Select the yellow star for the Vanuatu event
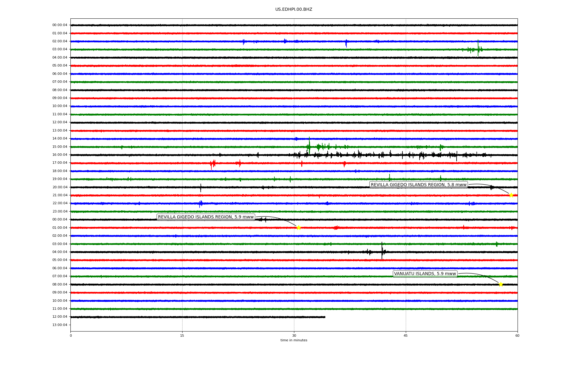 501,284
